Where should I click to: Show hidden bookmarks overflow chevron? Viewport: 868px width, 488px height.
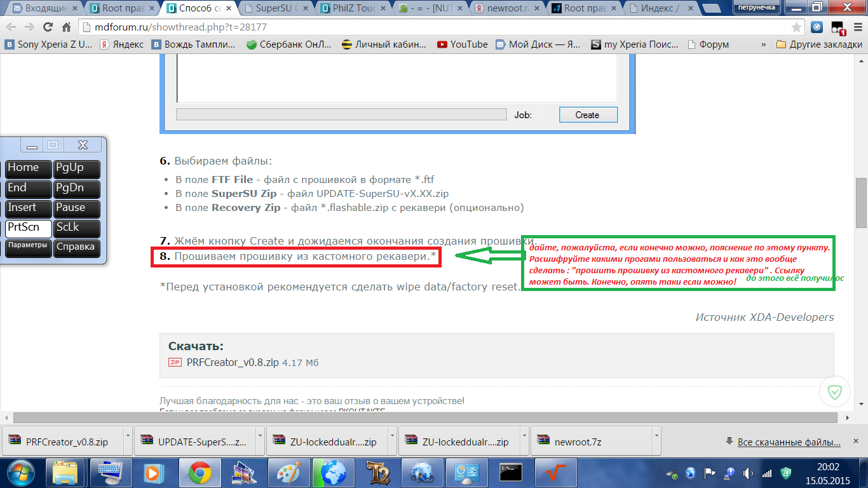763,44
